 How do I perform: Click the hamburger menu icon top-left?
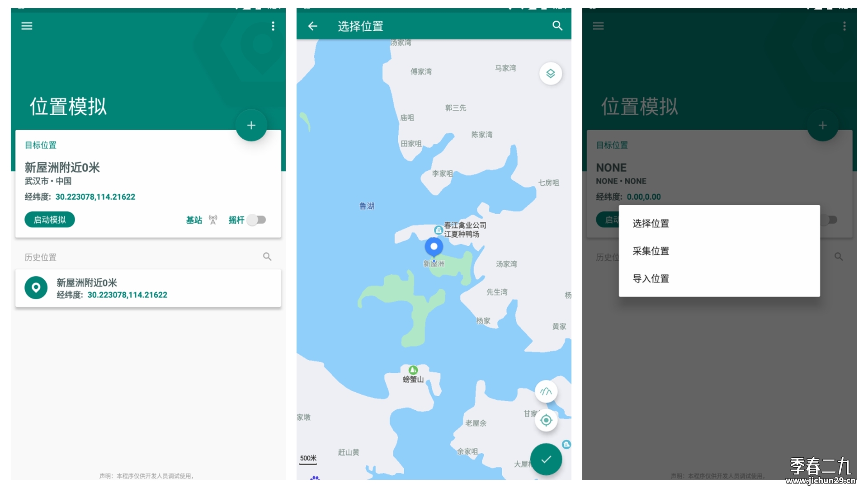(x=27, y=26)
